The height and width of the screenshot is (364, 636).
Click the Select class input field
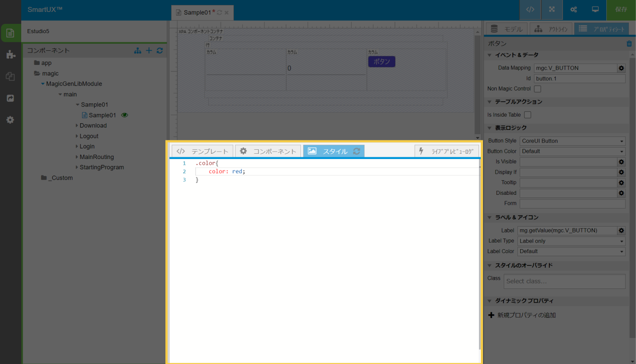pos(564,281)
